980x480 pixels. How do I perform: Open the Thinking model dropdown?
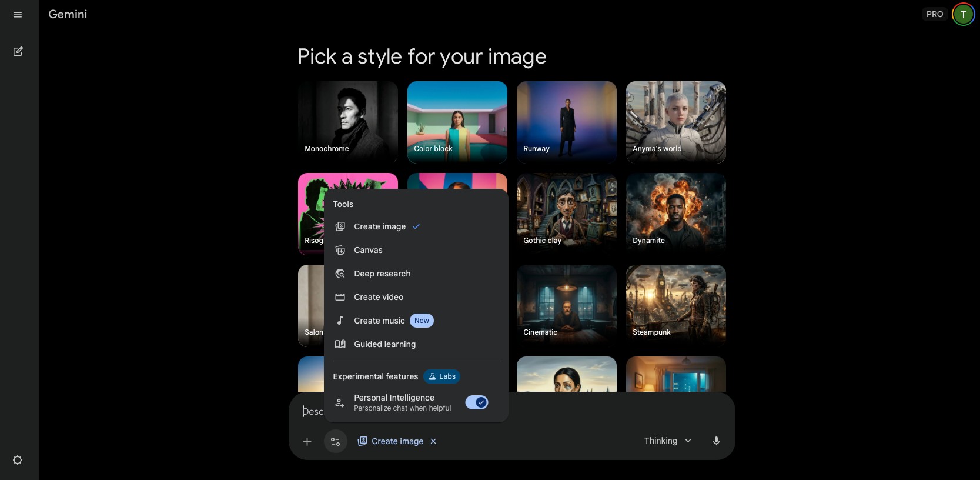tap(668, 441)
